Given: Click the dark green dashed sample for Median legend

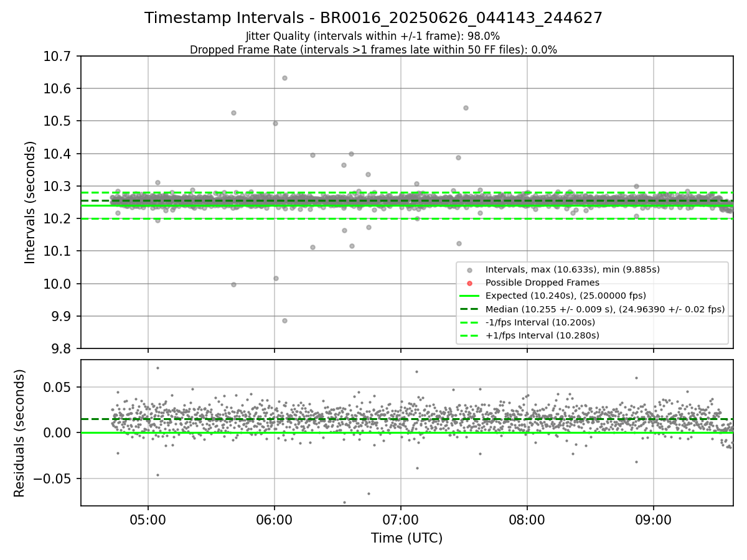Looking at the screenshot, I should pos(470,309).
